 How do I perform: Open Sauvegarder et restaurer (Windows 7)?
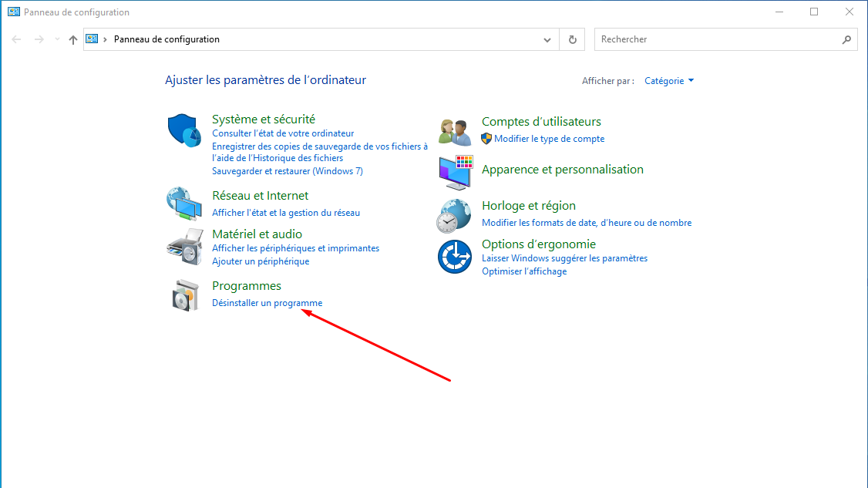[x=288, y=171]
